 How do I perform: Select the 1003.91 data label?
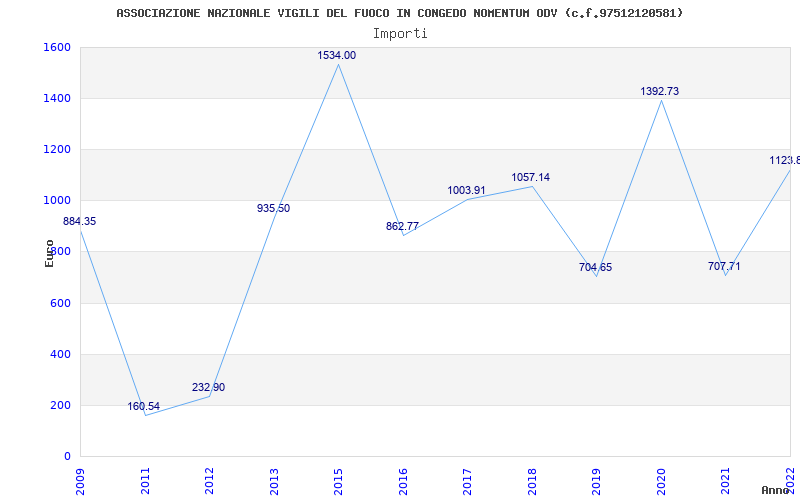[x=466, y=190]
